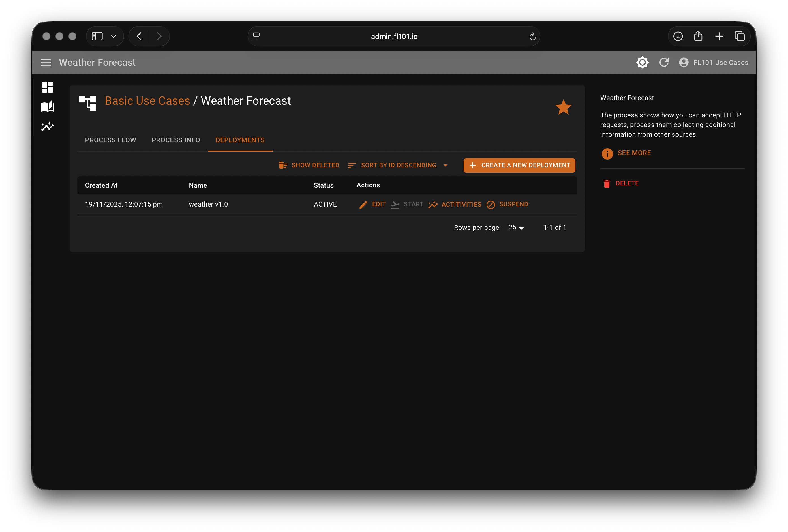Open the FL101 Use Cases account menu
Screen dimensions: 788x532
714,62
